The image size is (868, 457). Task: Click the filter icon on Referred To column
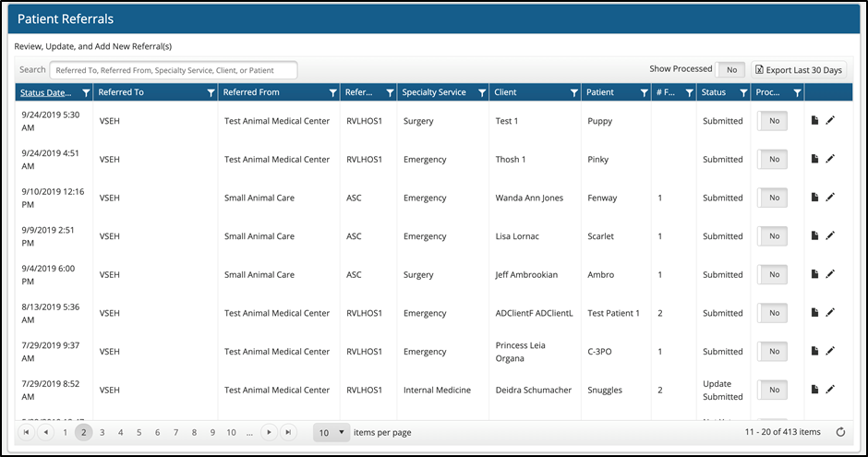point(211,93)
